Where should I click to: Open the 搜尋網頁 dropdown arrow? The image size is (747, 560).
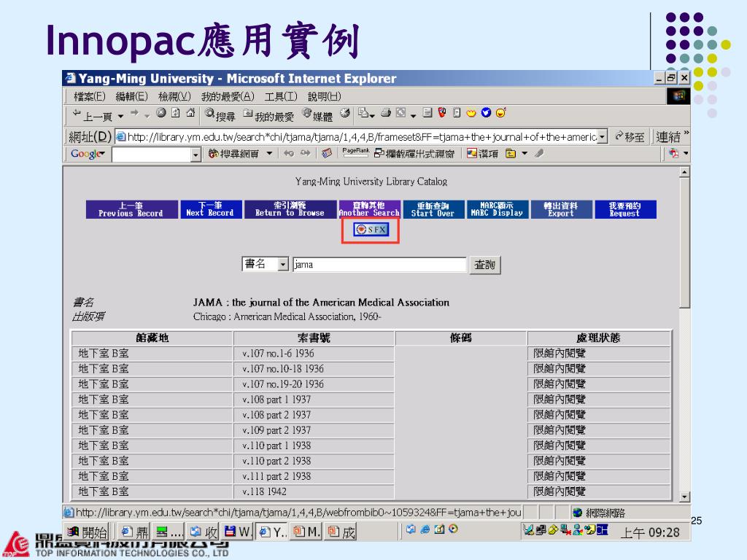pyautogui.click(x=269, y=153)
